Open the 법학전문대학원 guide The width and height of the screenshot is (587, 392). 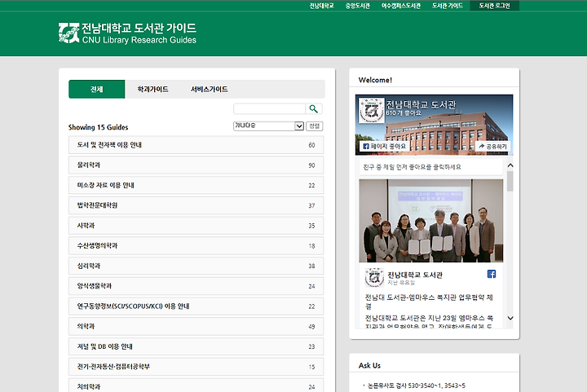click(x=196, y=205)
